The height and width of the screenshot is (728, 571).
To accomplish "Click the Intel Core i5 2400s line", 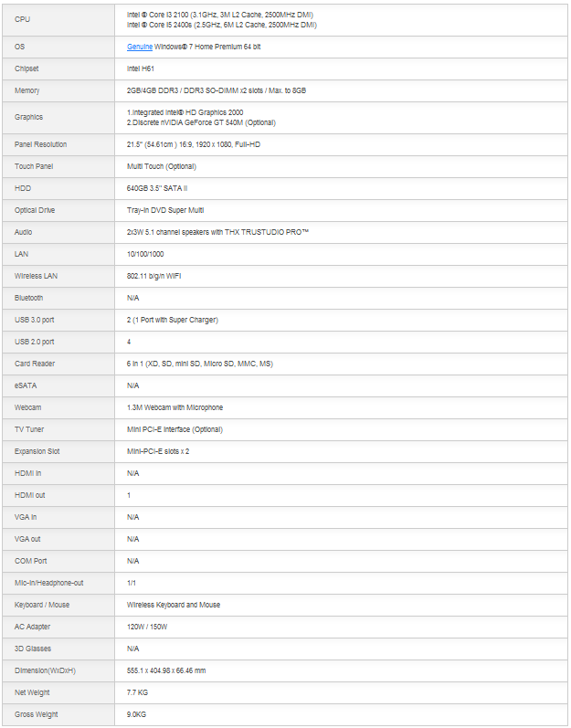I will click(x=222, y=25).
